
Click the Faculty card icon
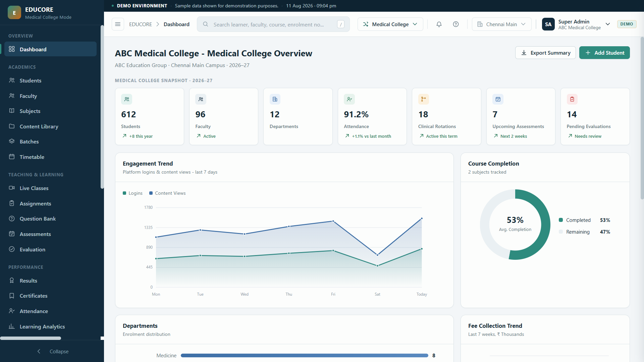click(x=201, y=99)
